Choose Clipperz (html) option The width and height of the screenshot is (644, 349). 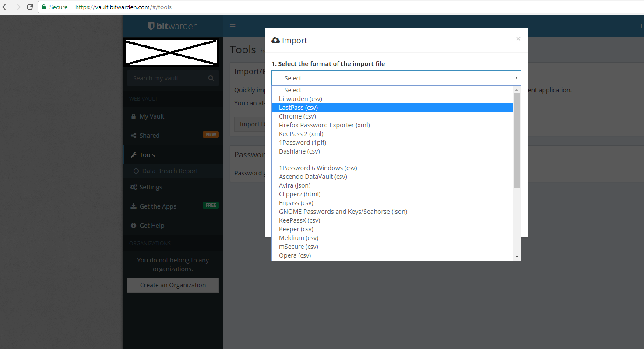point(392,194)
